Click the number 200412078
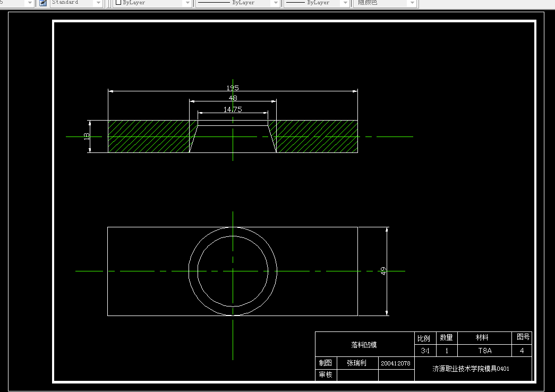Screen dimensions: 555x392 (x=395, y=363)
